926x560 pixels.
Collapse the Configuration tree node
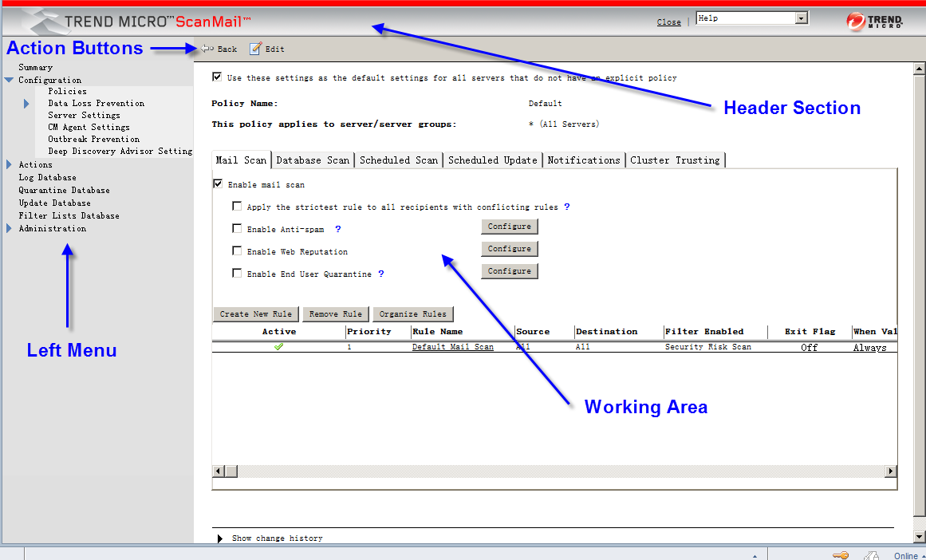(x=9, y=80)
